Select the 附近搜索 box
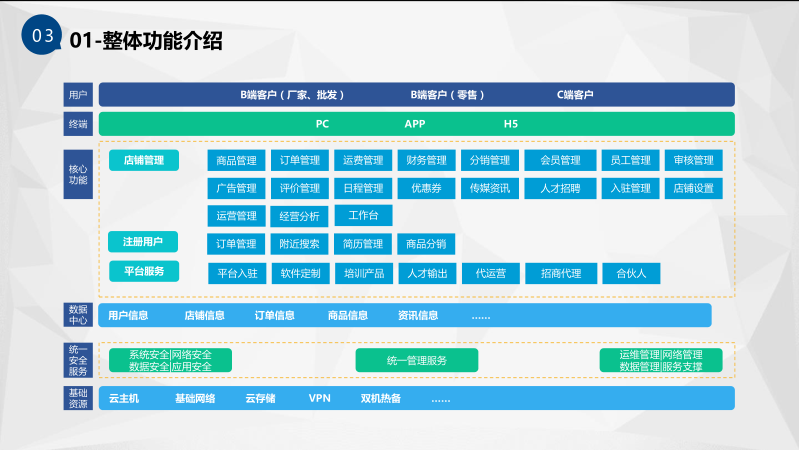 coord(299,244)
